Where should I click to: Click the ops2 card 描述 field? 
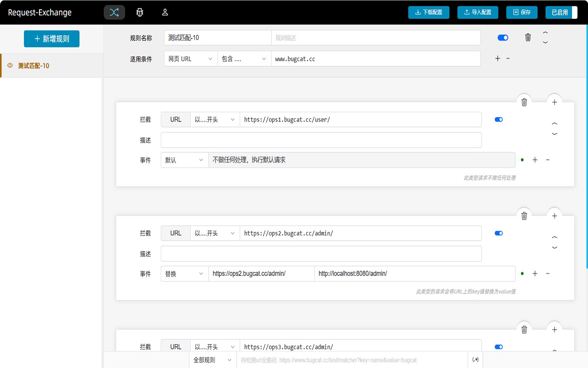point(321,253)
